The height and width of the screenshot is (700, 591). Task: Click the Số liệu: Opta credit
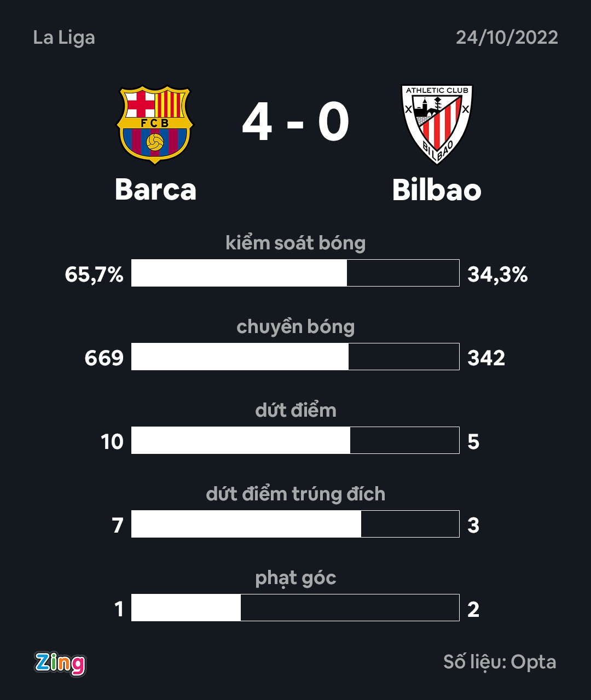(x=500, y=662)
